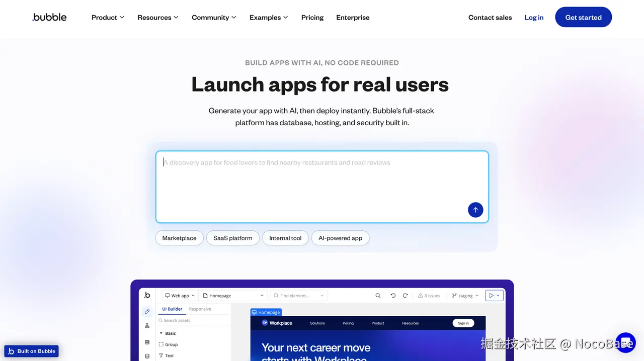Click the Bubble logo in the editor preview

pyautogui.click(x=147, y=295)
